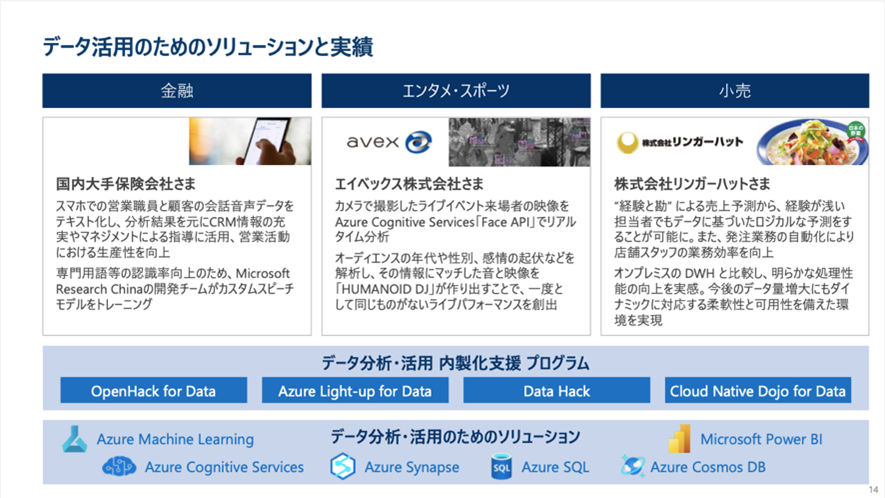
Task: Click the Microsoft Power BI label
Action: [x=761, y=439]
